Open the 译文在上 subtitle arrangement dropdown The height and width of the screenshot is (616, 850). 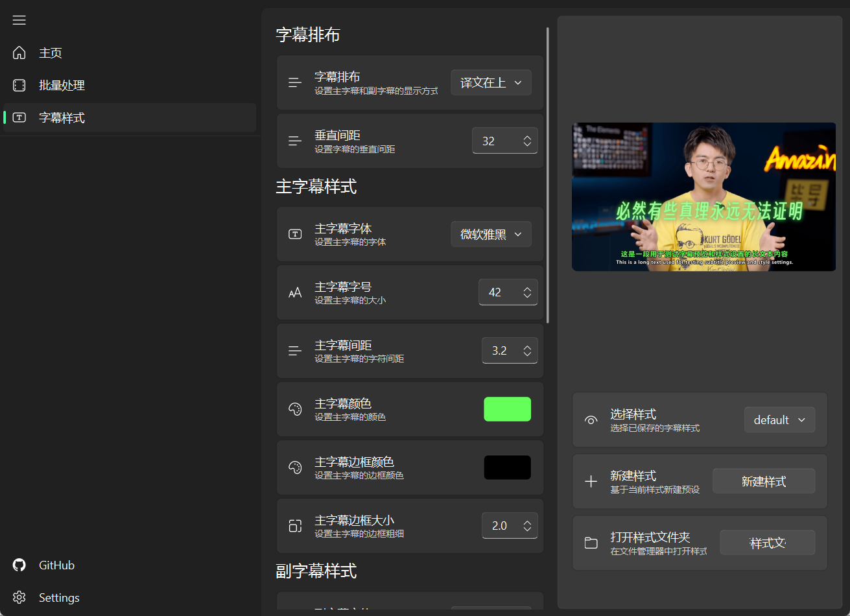(x=491, y=82)
